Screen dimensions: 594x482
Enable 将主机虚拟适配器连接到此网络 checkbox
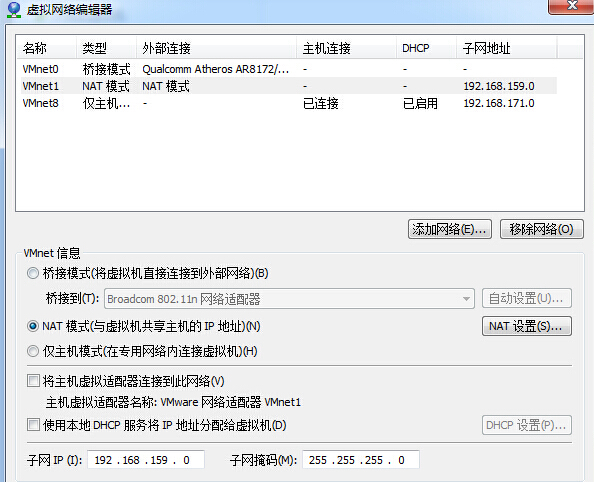point(33,380)
